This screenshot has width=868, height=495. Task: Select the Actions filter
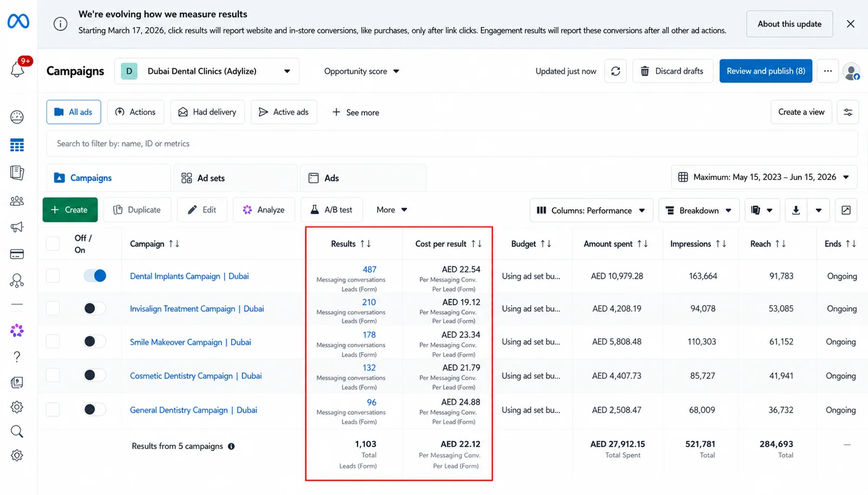(135, 112)
